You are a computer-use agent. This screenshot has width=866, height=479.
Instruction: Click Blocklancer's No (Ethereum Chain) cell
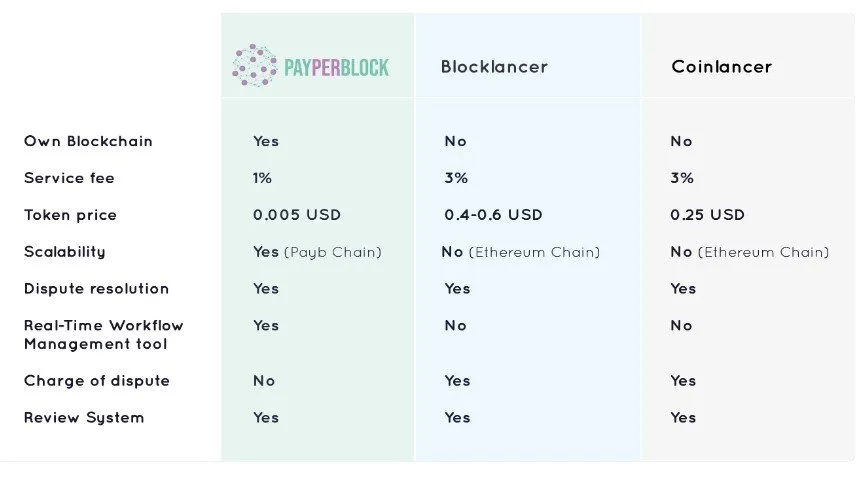pyautogui.click(x=521, y=252)
